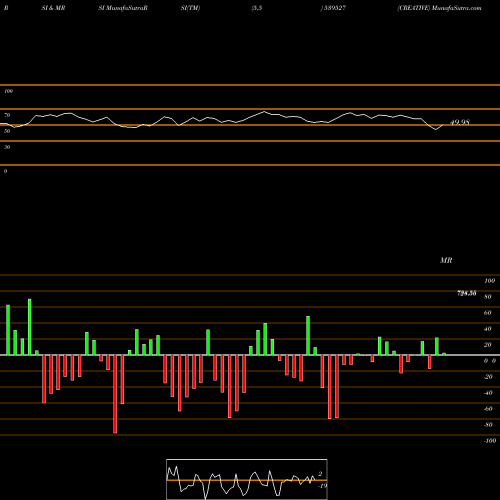Viewport: 500px width, 500px height.
Task: Click the RSI axis label 70
Action: pos(7,115)
